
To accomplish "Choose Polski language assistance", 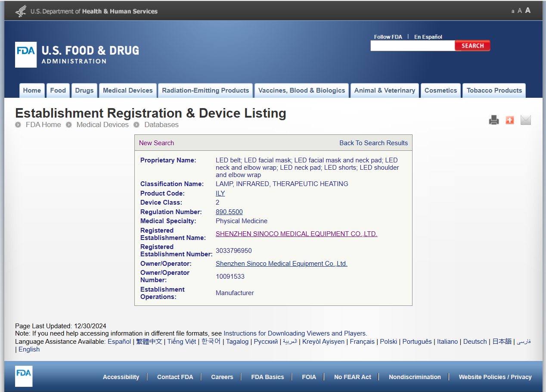I will tap(388, 342).
